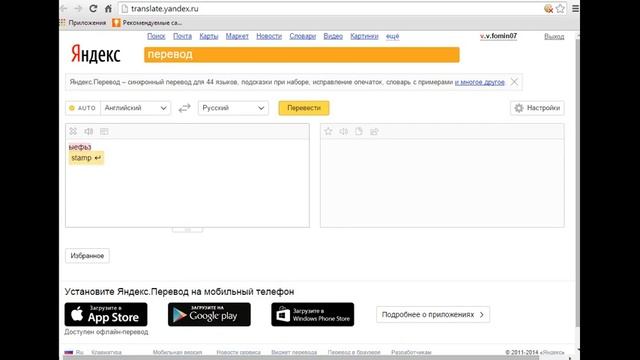The height and width of the screenshot is (360, 640).
Task: Open the Рекомендуемые са... bookmark
Action: tap(147, 23)
